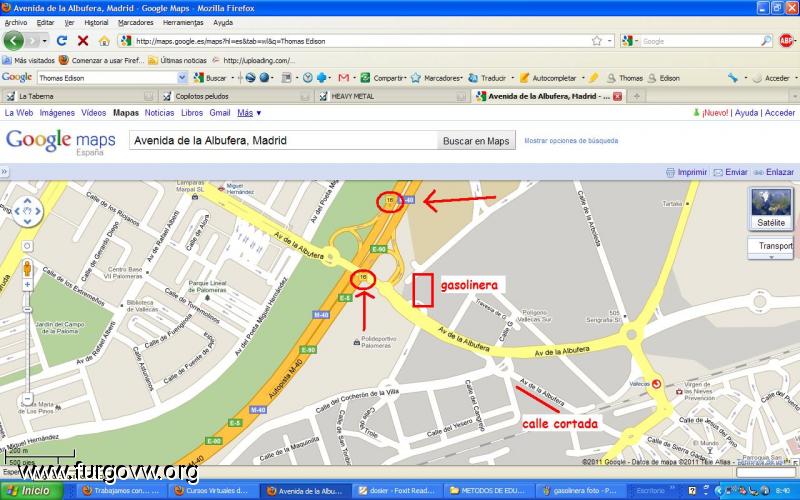Viewport: 800px width, 500px height.
Task: Open the Más dropdown in Google navigation
Action: tap(249, 113)
